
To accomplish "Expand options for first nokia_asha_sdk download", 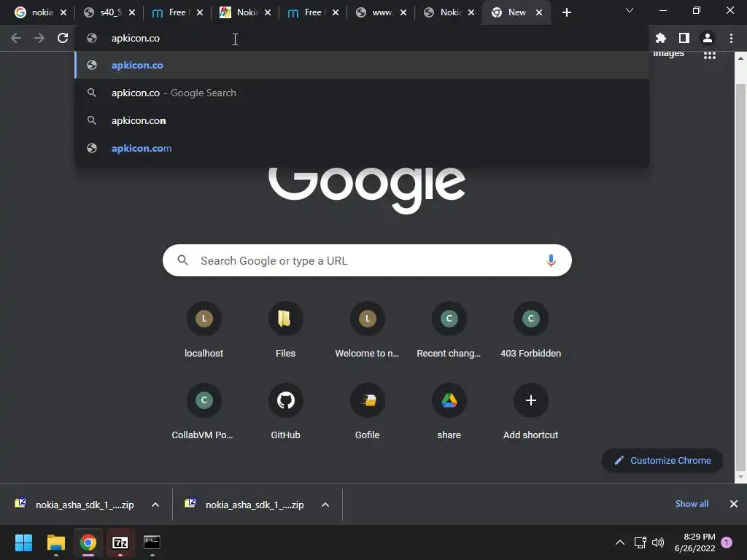I will [x=155, y=505].
